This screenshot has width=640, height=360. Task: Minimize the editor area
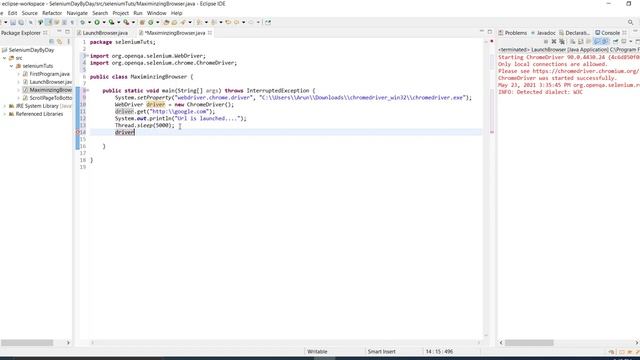pos(481,31)
